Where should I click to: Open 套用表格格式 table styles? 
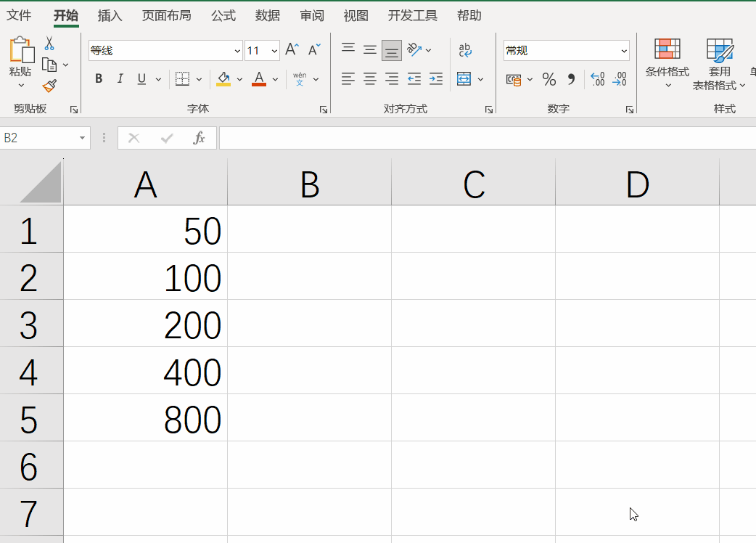719,64
